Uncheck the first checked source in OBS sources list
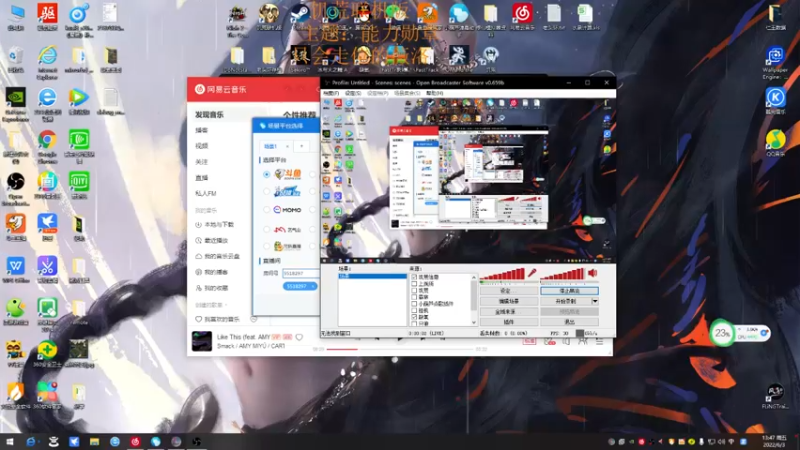This screenshot has width=800, height=450. pyautogui.click(x=414, y=277)
